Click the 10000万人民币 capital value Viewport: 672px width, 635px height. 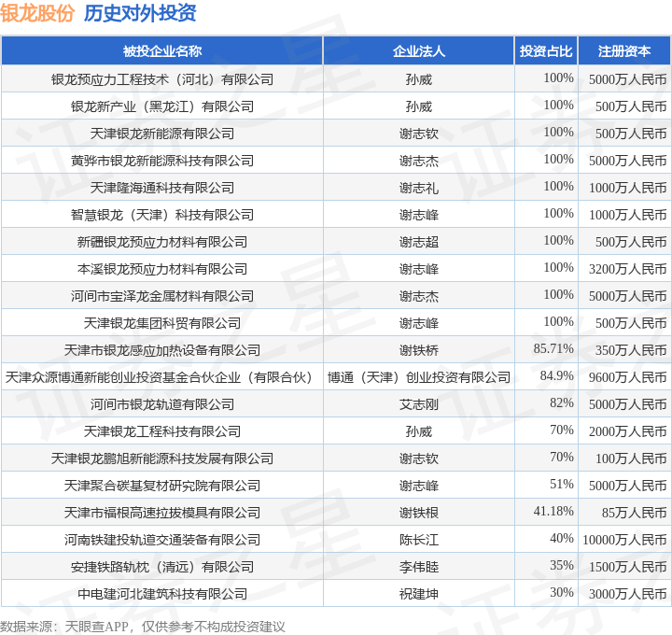click(624, 540)
